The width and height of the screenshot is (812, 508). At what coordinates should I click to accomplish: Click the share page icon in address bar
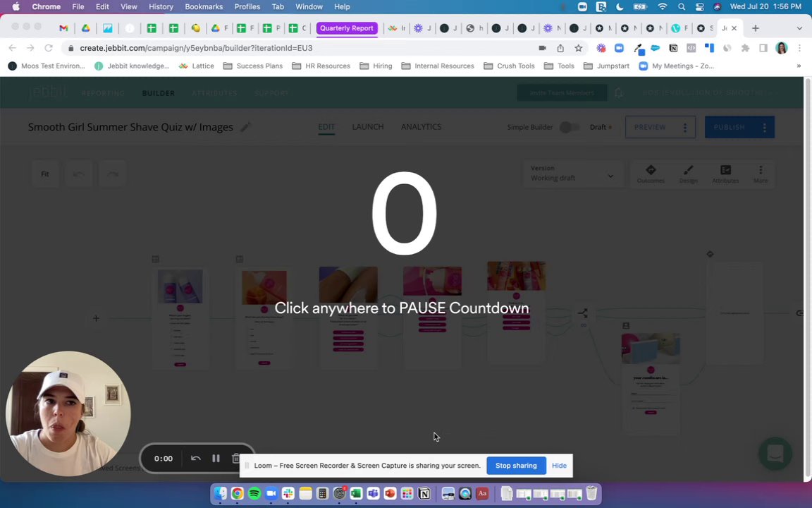tap(560, 48)
